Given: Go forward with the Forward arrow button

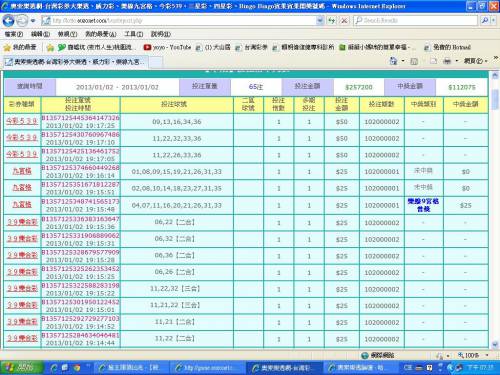Looking at the screenshot, I should (22, 21).
